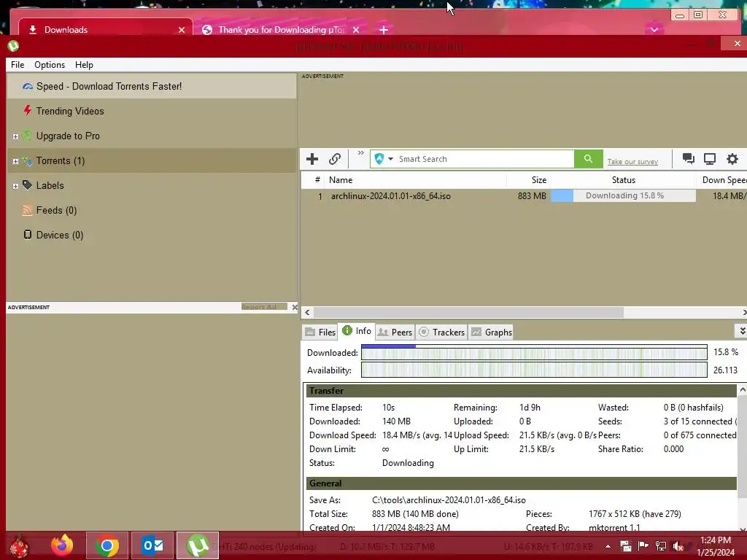Screen dimensions: 747x560
Task: Switch to the Files tab
Action: click(x=320, y=332)
